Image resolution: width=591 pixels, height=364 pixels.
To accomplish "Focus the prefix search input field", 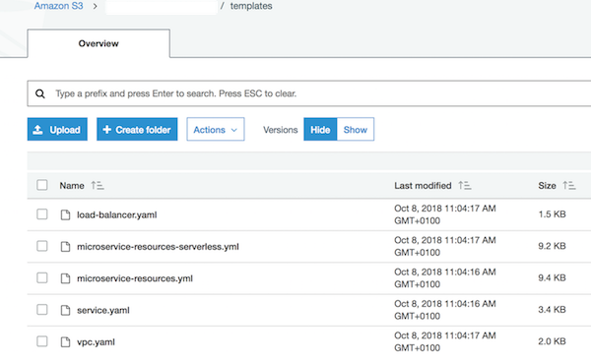I will 309,93.
